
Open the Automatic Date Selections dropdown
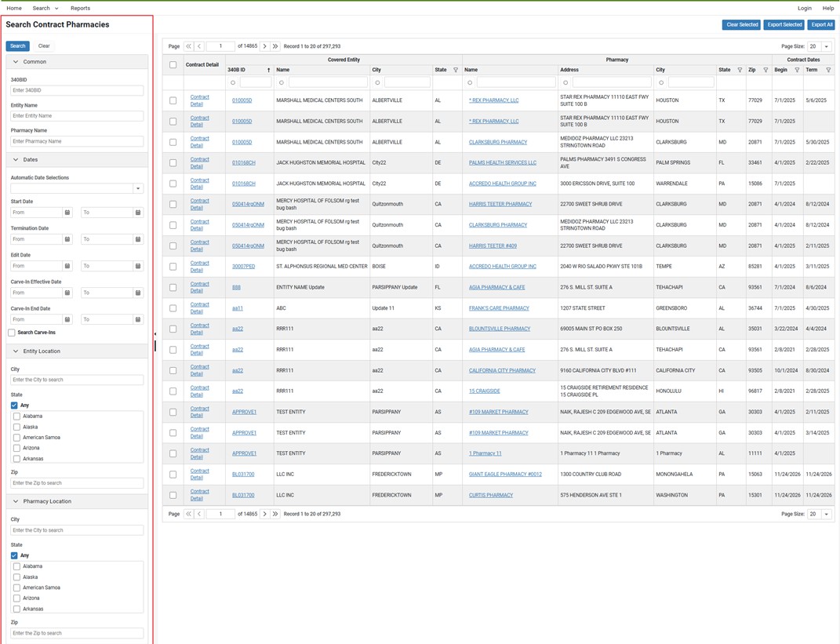[138, 188]
